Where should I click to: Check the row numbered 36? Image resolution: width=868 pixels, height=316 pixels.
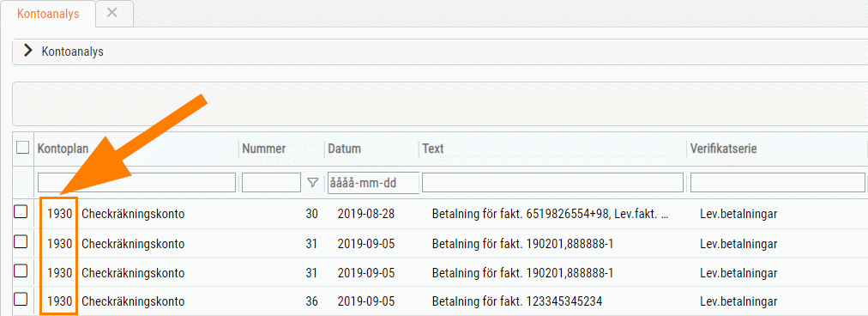pos(21,301)
